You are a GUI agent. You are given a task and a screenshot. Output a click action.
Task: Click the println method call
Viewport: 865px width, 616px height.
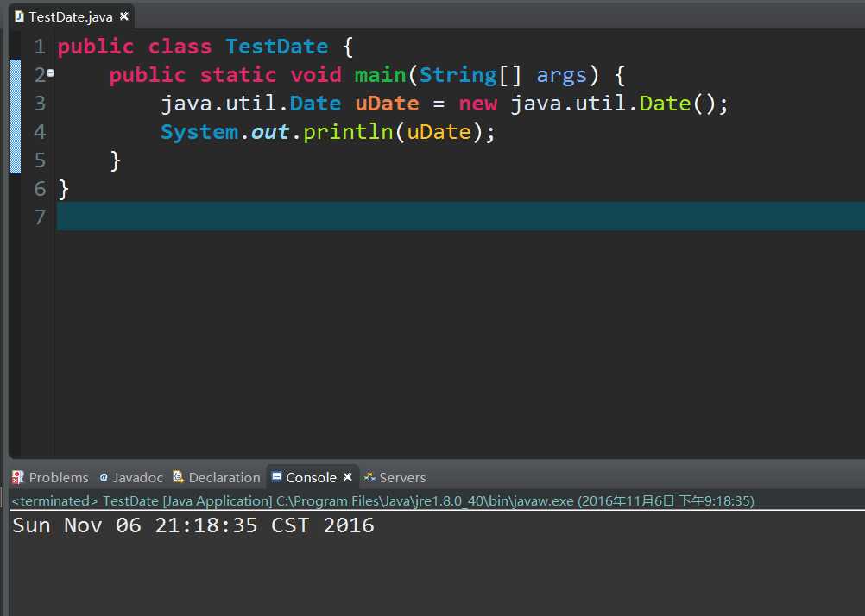pyautogui.click(x=348, y=132)
